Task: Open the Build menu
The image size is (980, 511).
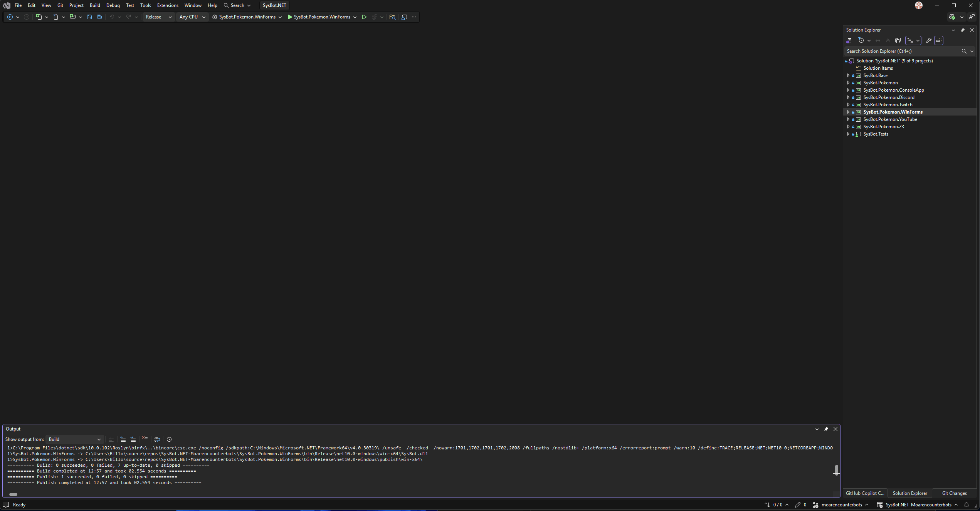Action: 95,5
